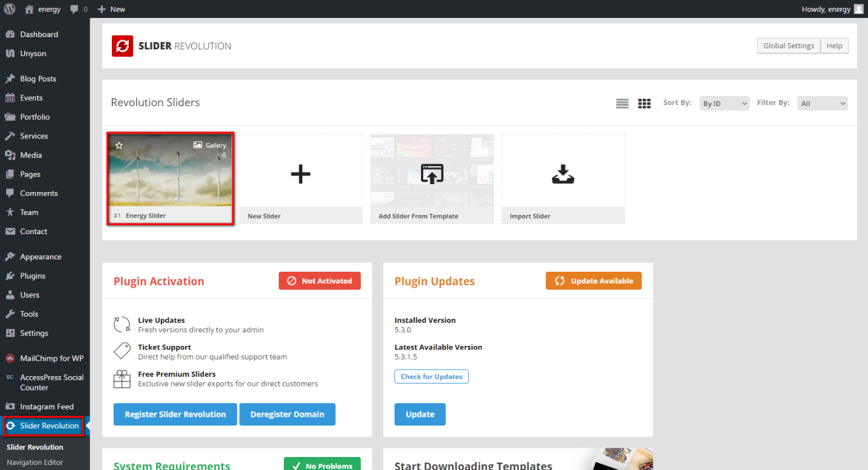Viewport: 868px width, 470px height.
Task: Click the WordPress logo in admin bar
Action: tap(9, 9)
